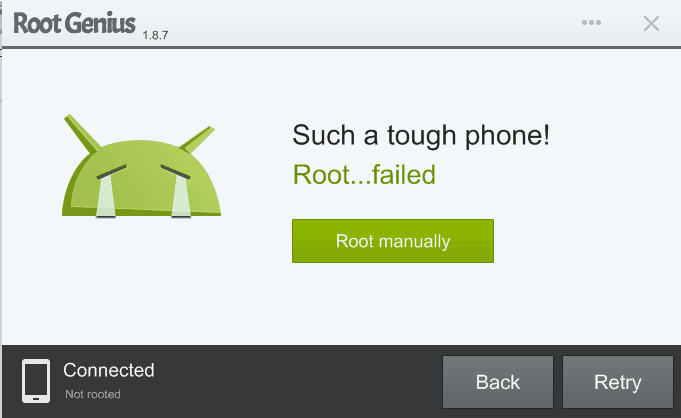Select the version number 1.8.7
This screenshot has width=681, height=418.
pos(155,35)
